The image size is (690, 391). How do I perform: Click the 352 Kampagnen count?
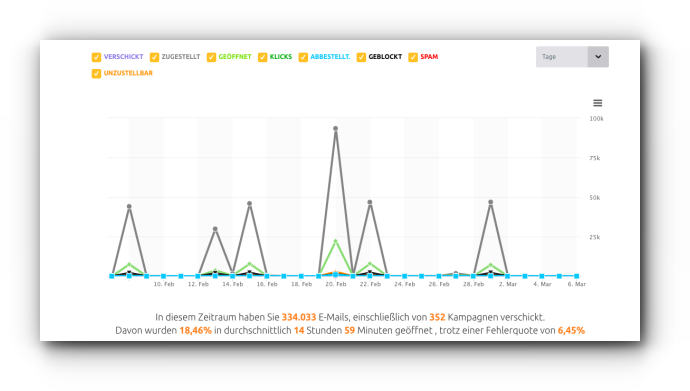(x=437, y=317)
